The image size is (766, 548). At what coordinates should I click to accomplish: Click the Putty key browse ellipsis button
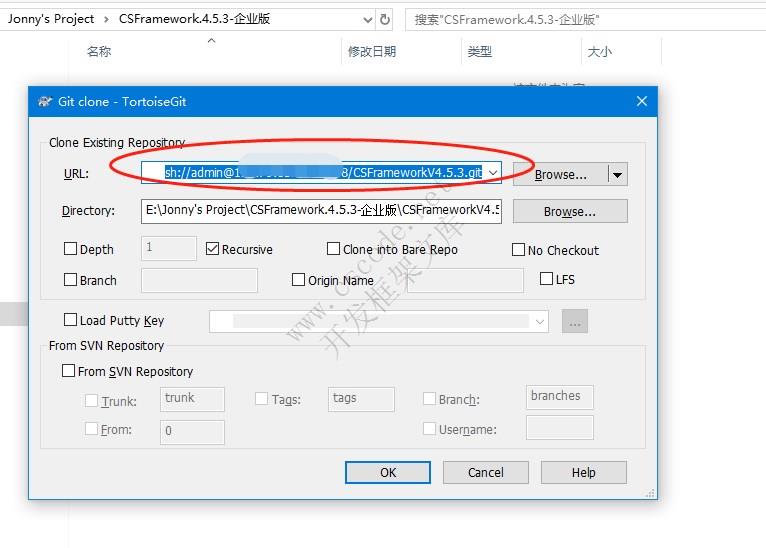[x=575, y=321]
